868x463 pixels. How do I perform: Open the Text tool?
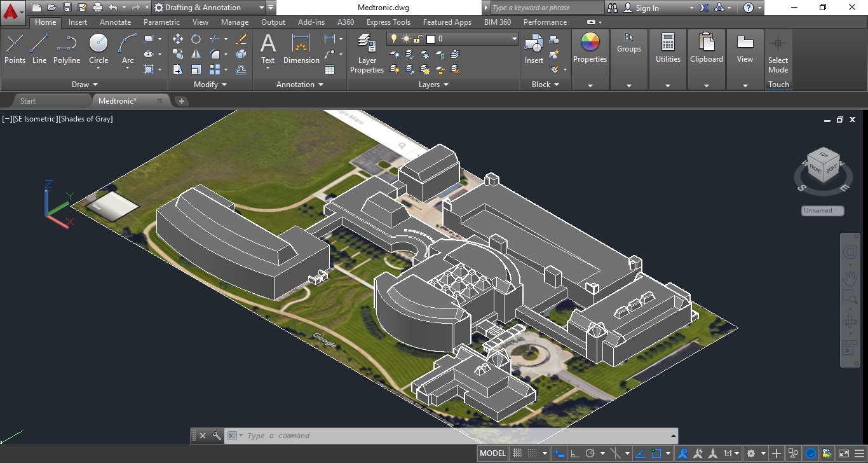(x=268, y=50)
